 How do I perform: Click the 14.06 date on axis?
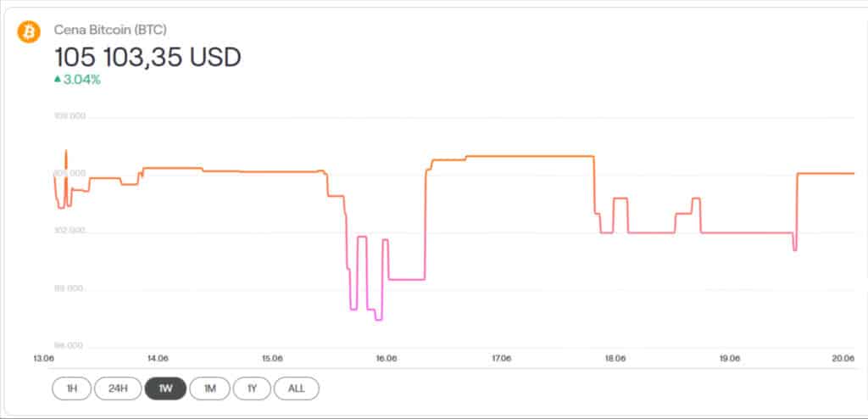click(158, 359)
